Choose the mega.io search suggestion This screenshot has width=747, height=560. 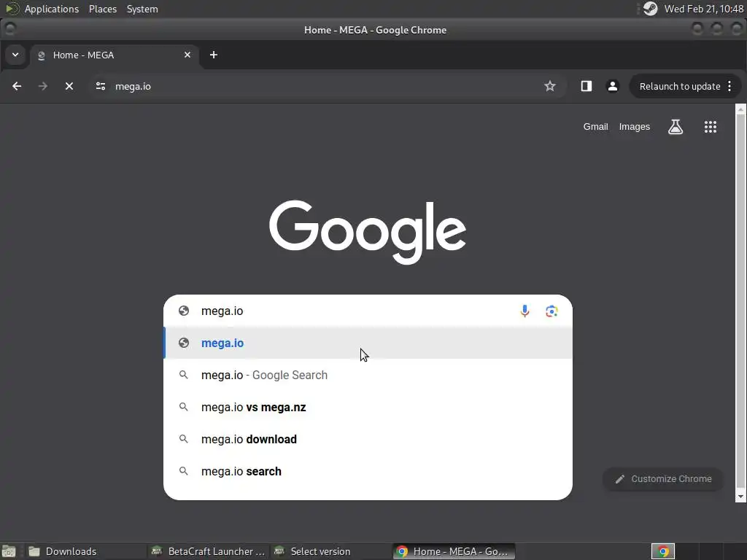tap(368, 472)
